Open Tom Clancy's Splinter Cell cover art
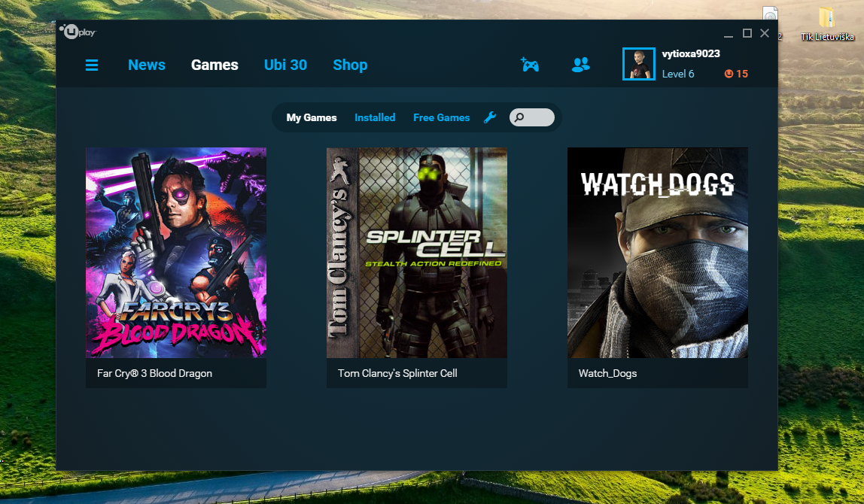Viewport: 864px width, 504px height. [x=417, y=253]
